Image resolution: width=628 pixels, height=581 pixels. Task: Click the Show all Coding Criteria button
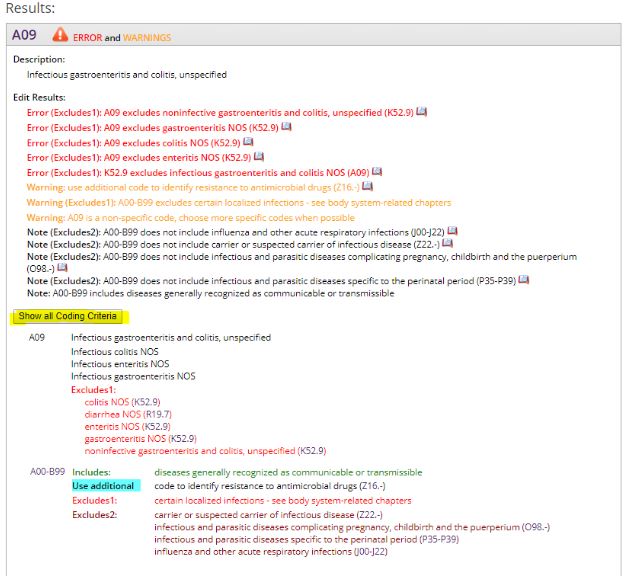(x=68, y=316)
